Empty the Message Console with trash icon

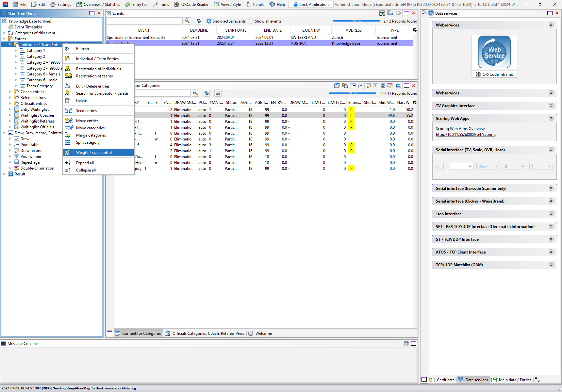(x=406, y=343)
